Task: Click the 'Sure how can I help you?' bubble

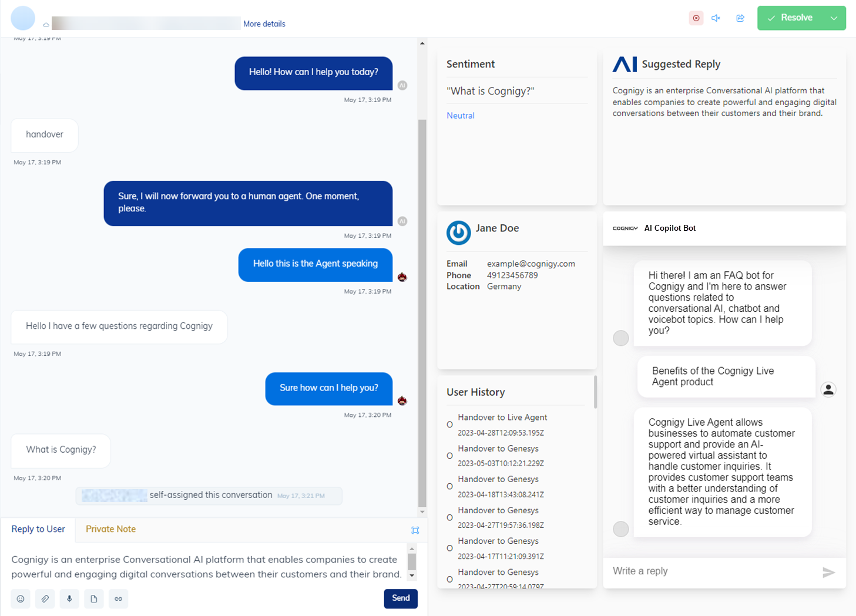Action: [x=329, y=389]
